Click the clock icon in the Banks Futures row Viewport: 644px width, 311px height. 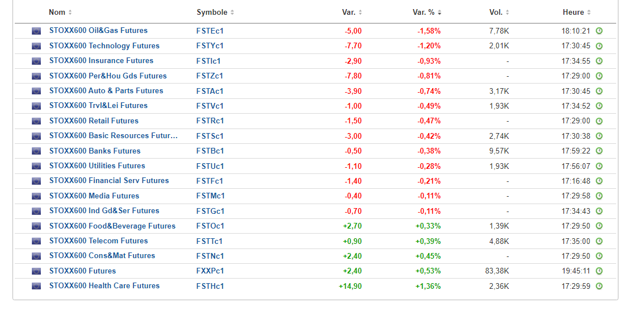pyautogui.click(x=599, y=151)
